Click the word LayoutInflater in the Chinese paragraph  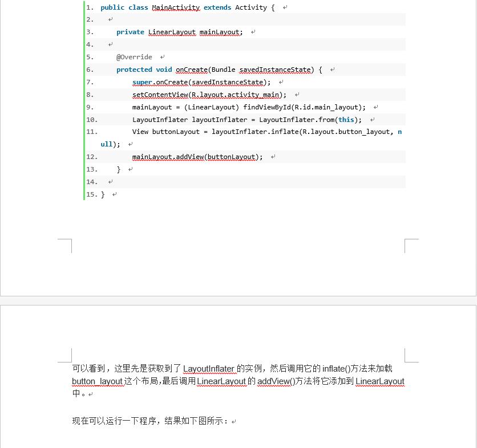[x=209, y=369]
